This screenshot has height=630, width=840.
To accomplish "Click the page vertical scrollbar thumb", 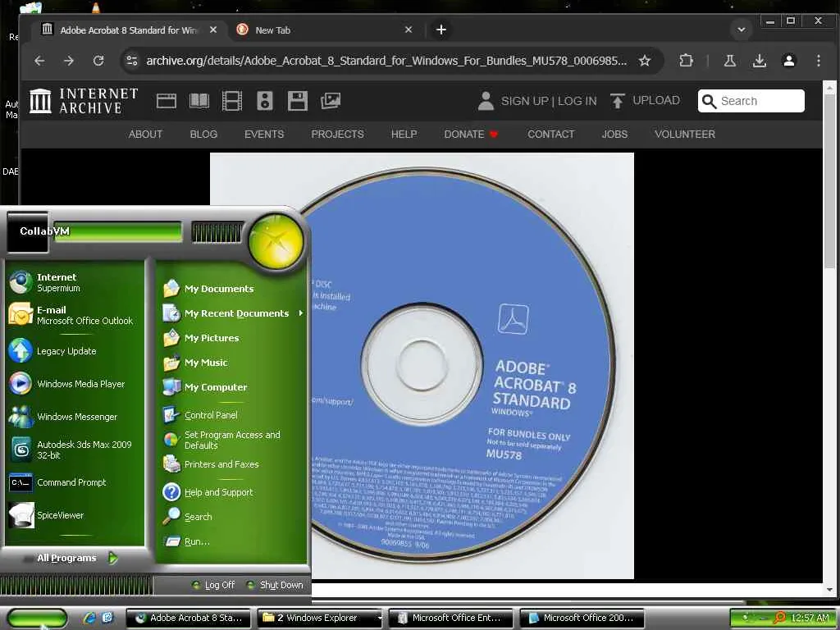I will tap(829, 180).
